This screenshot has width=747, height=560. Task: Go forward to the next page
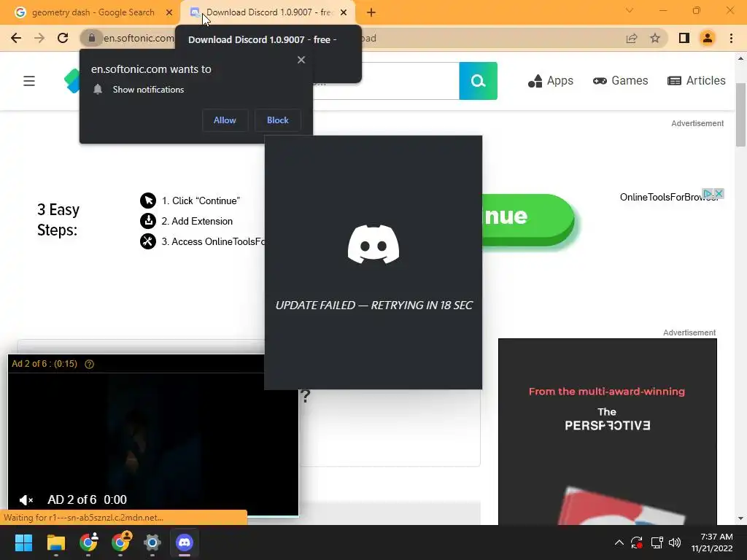point(39,38)
